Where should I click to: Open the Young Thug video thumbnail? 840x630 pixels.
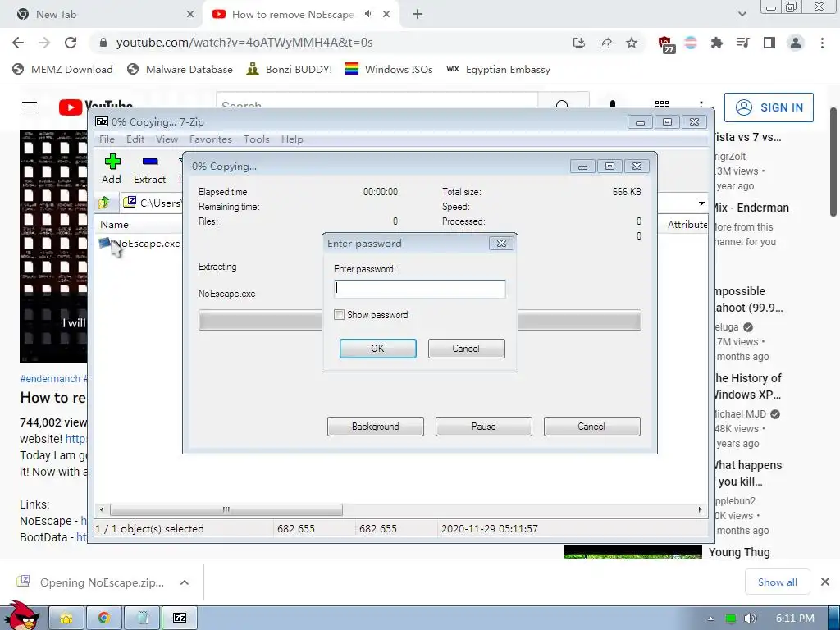pyautogui.click(x=633, y=551)
